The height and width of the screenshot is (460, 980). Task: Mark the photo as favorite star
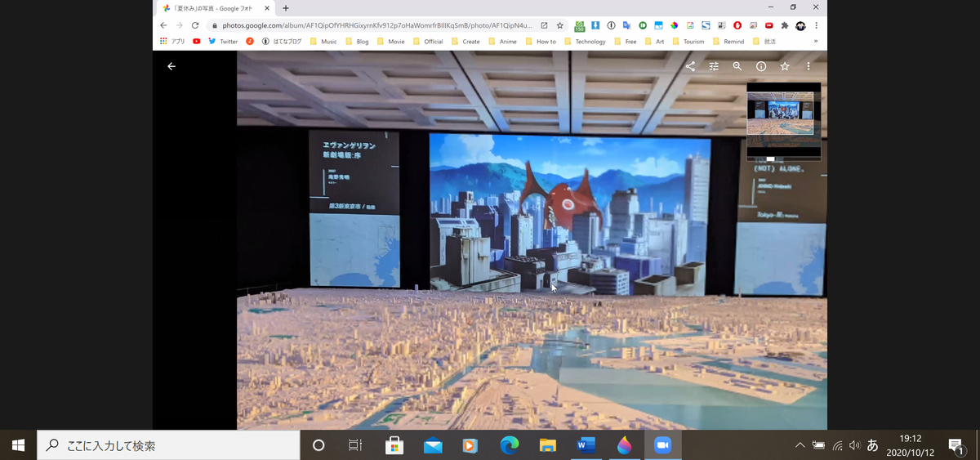785,66
